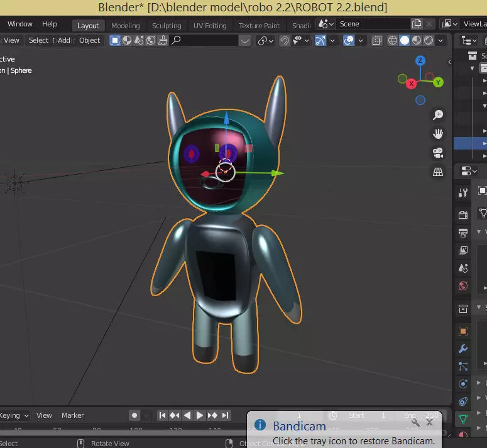Open the Render properties tab
This screenshot has height=448, width=487.
(x=462, y=215)
